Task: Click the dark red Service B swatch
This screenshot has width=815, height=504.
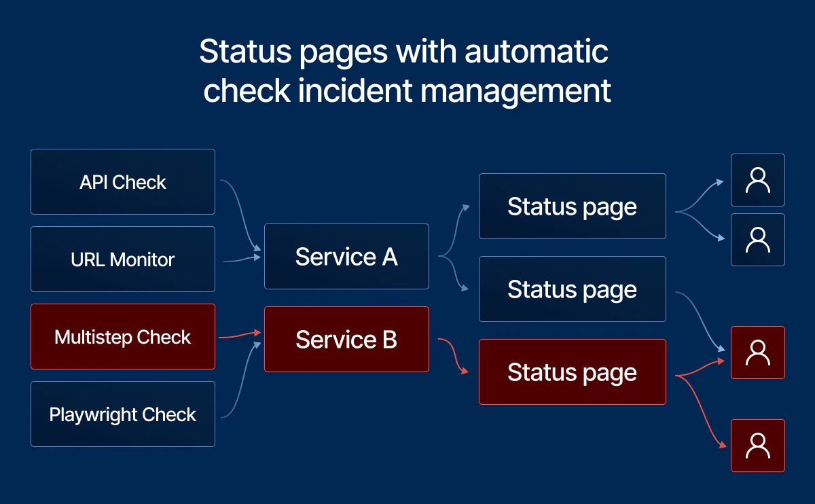Action: click(346, 339)
